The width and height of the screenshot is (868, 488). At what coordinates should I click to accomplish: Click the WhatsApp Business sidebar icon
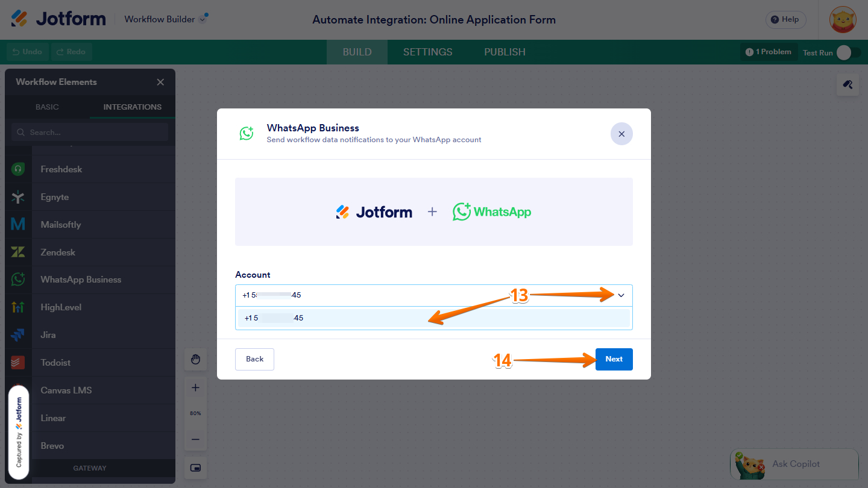18,280
